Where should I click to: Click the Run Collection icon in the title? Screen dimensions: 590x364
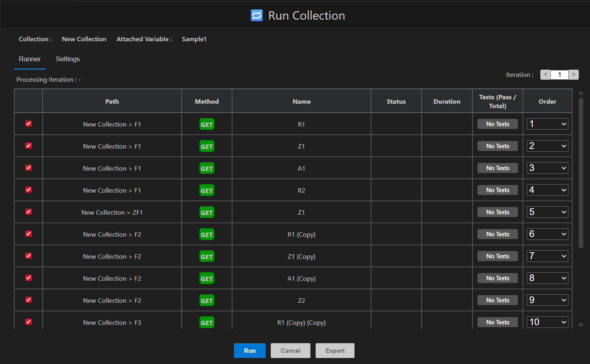click(257, 16)
